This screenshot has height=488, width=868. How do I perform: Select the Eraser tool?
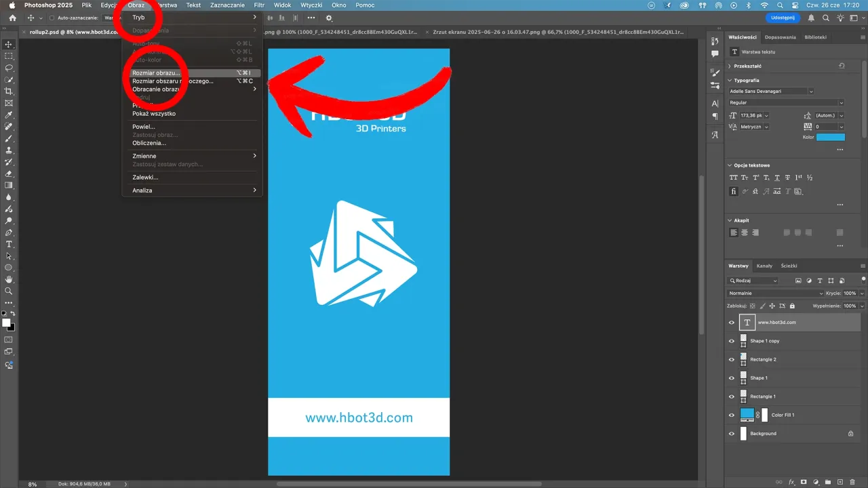pyautogui.click(x=8, y=175)
